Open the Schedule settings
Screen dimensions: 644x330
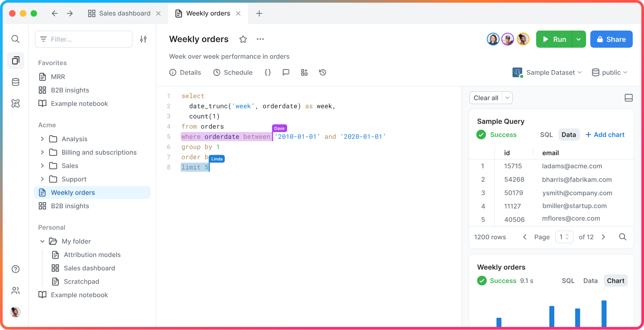[x=233, y=72]
